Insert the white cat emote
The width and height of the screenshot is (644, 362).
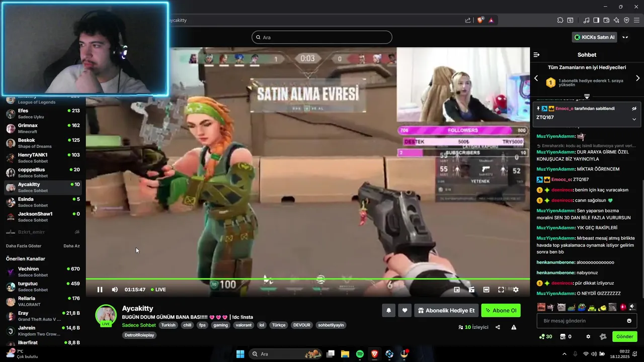(x=561, y=307)
